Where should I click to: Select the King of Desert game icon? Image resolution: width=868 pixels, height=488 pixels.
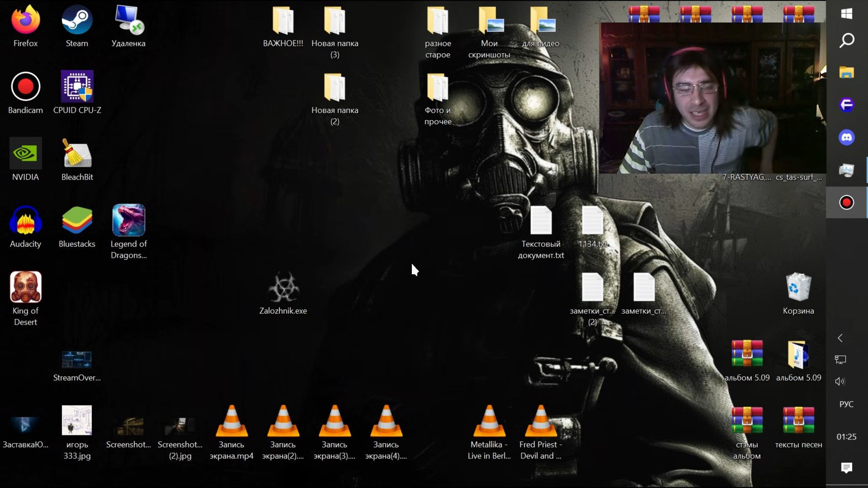point(26,299)
